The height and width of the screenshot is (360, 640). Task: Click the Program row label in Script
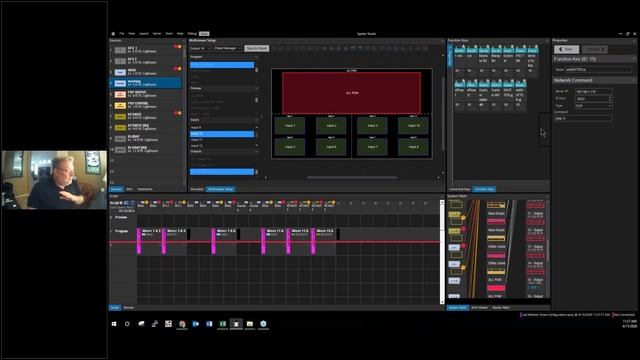(x=121, y=231)
